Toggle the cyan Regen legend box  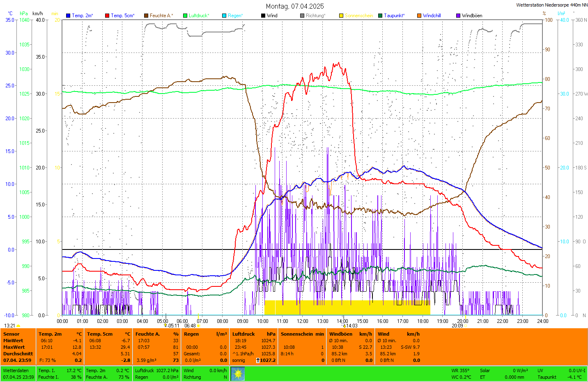click(x=224, y=16)
